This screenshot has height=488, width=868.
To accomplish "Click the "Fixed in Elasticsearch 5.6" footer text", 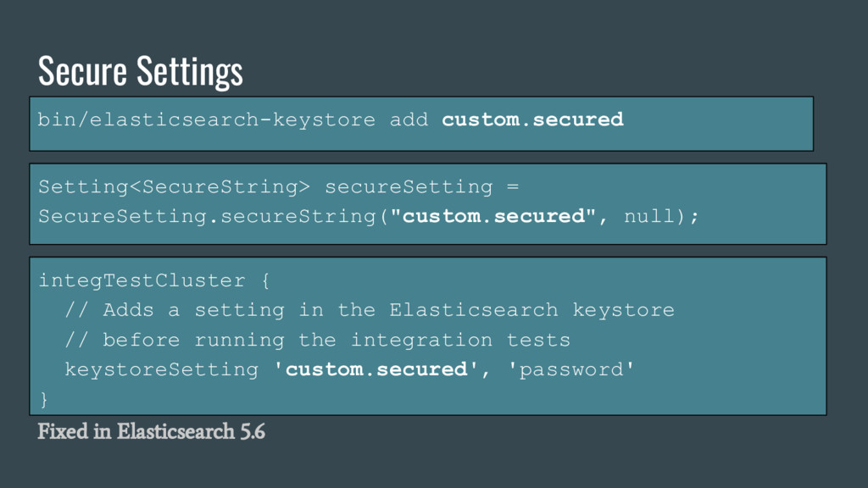I will 152,431.
